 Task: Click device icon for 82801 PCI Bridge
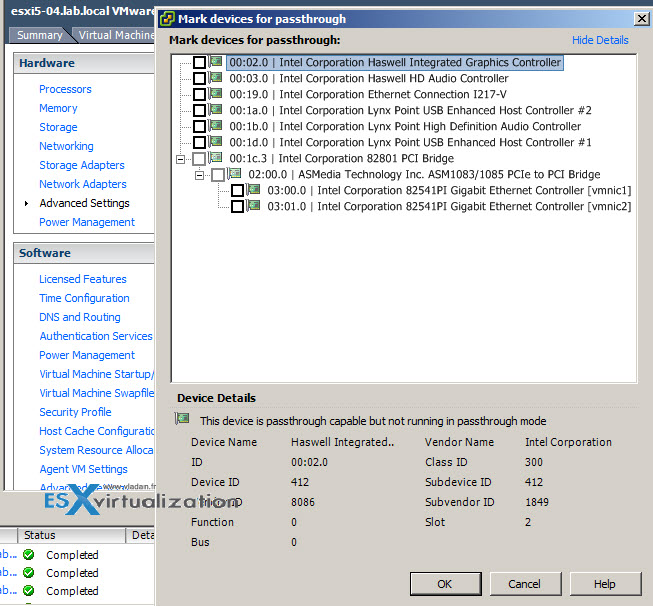point(216,157)
